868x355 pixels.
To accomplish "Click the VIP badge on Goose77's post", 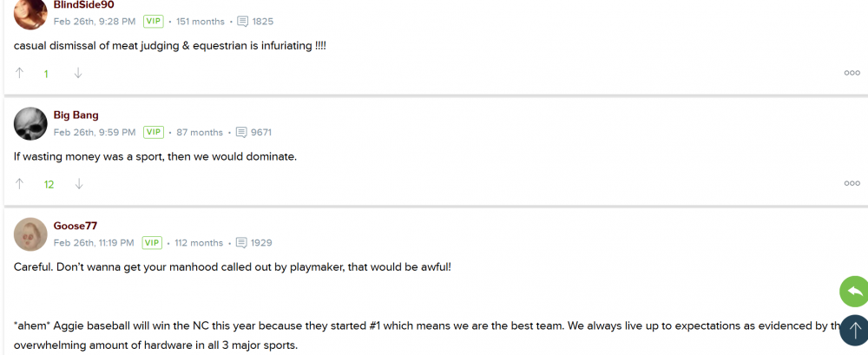I will tap(152, 243).
